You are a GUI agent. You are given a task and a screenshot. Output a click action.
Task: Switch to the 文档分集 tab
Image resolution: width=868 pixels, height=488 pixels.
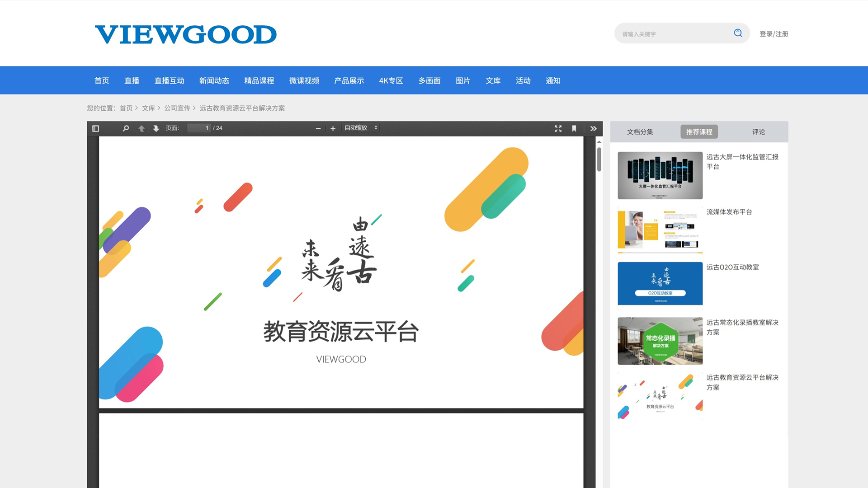[640, 132]
